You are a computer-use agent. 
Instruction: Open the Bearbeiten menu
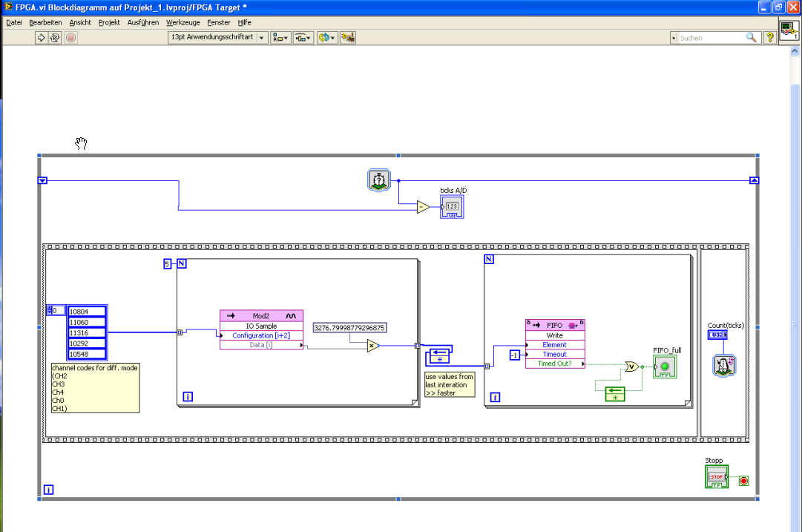click(x=45, y=22)
